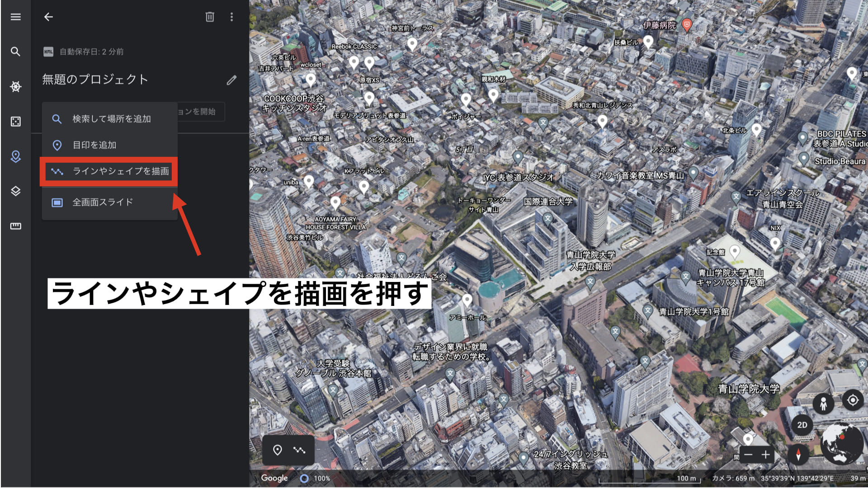Open the main hamburger menu
868x488 pixels.
pyautogui.click(x=16, y=17)
